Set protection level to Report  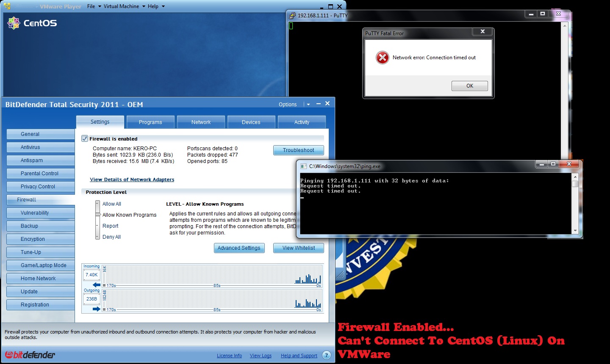click(110, 226)
